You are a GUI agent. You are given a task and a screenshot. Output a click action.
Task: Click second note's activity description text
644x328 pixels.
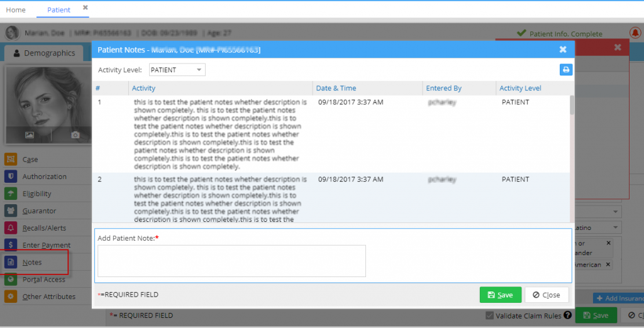[220, 199]
